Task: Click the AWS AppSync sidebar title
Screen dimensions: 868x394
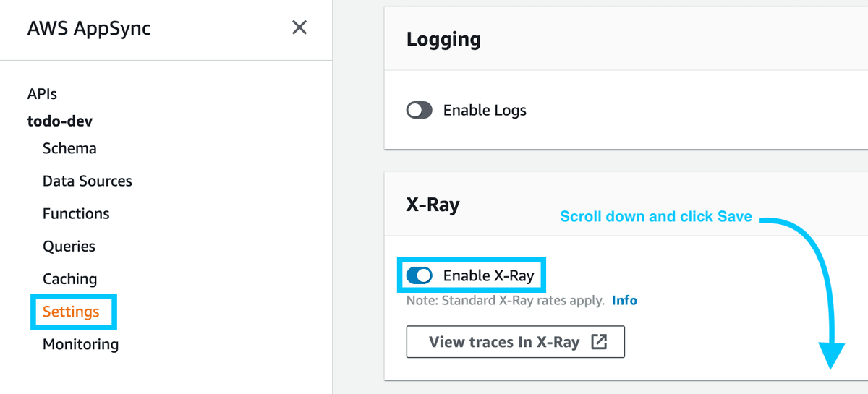Action: tap(89, 29)
